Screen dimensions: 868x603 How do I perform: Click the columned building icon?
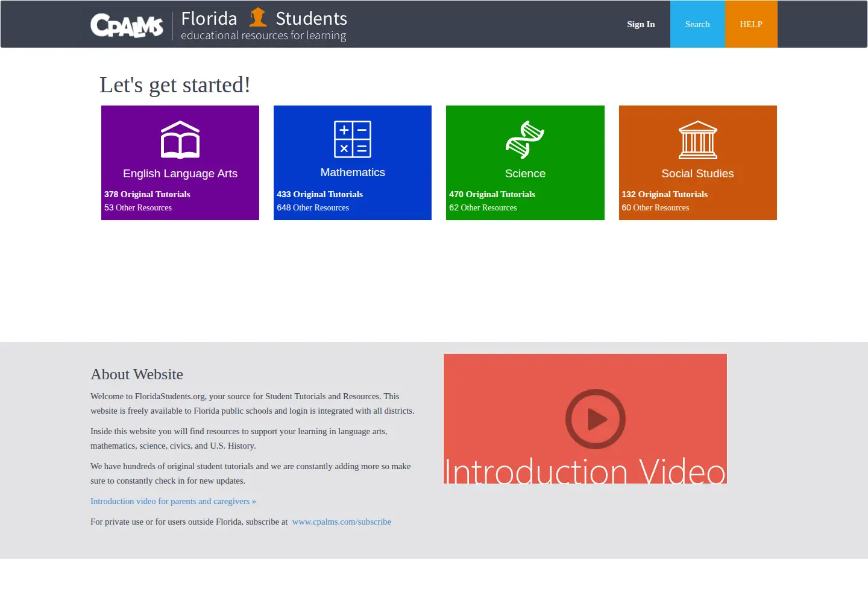[x=698, y=140]
